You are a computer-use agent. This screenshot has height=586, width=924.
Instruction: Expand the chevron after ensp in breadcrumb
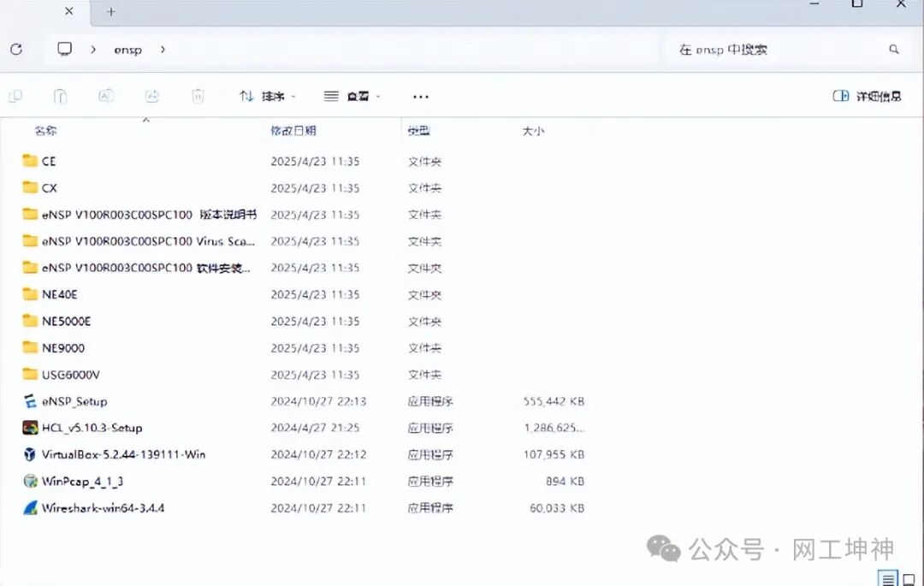163,50
